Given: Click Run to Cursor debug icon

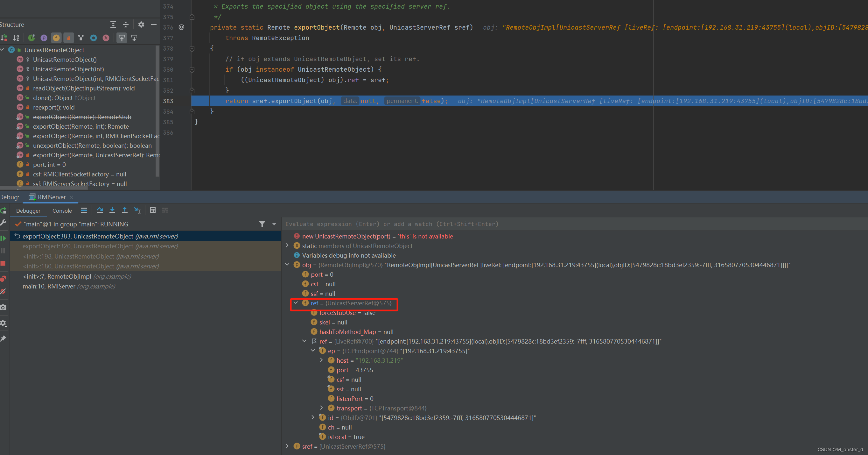Looking at the screenshot, I should pyautogui.click(x=137, y=210).
